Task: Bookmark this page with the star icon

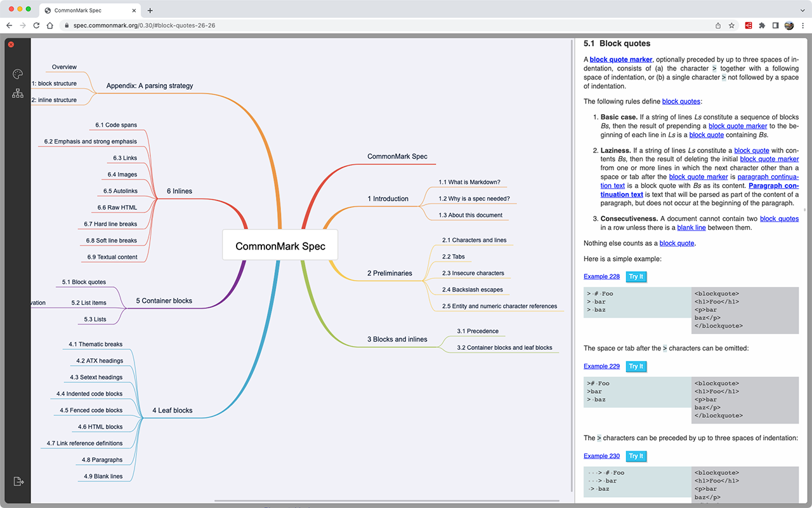Action: [x=731, y=25]
